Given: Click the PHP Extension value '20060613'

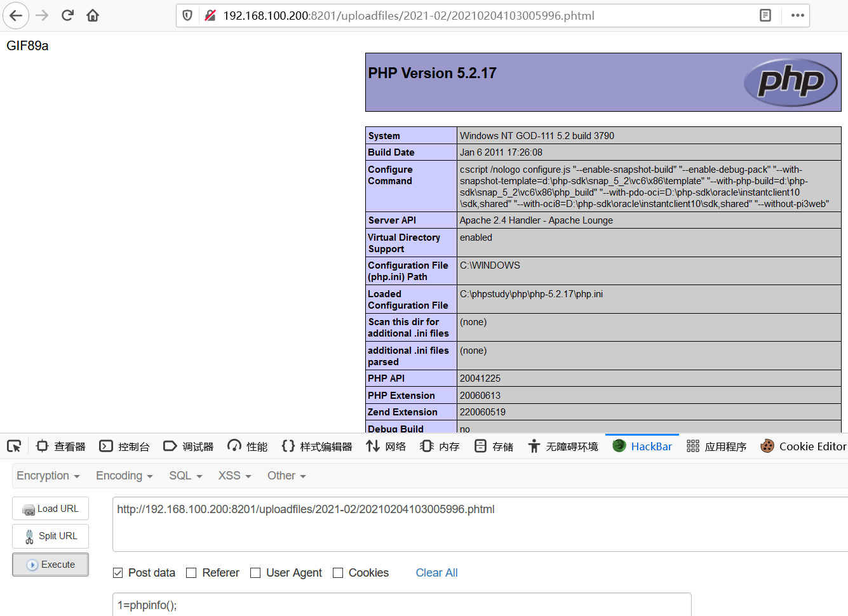Looking at the screenshot, I should (480, 396).
